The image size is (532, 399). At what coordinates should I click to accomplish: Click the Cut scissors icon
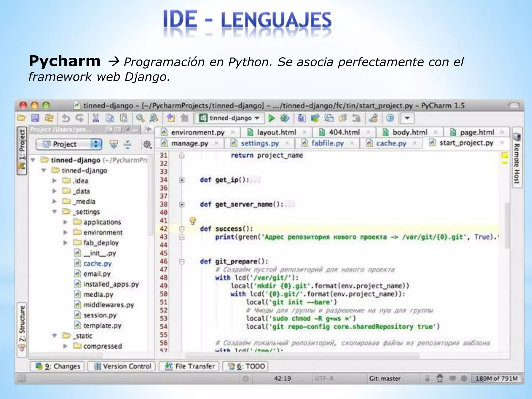coord(96,118)
